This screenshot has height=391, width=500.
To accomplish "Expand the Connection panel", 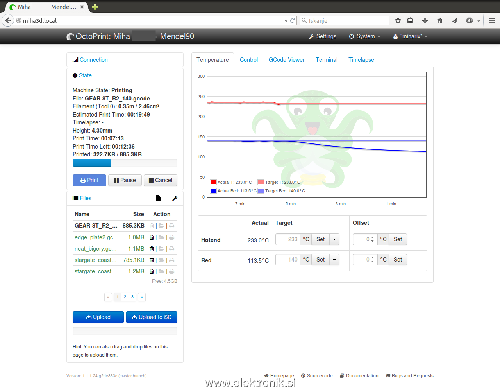I will (93, 60).
